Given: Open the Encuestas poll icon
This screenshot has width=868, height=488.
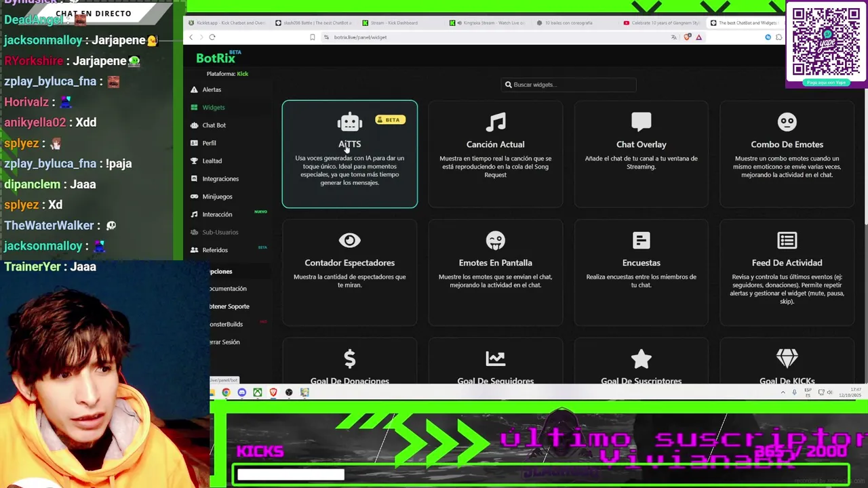Looking at the screenshot, I should coord(642,241).
